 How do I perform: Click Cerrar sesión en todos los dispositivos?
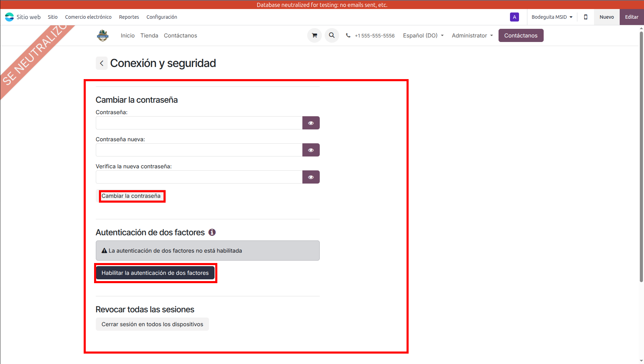152,324
